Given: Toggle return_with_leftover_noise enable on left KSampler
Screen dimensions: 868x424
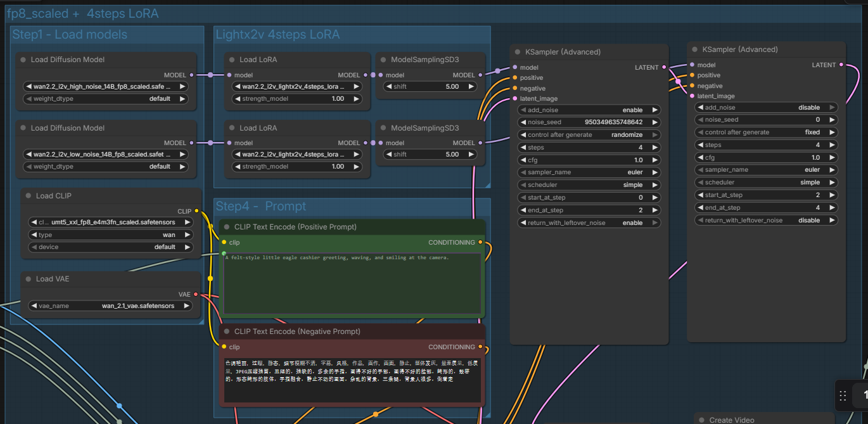Looking at the screenshot, I should pos(589,222).
